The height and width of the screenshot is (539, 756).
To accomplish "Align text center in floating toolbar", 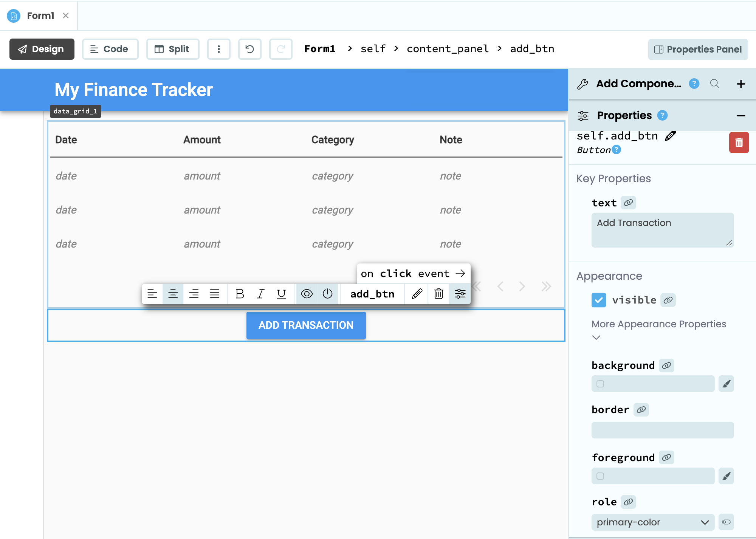I will tap(173, 294).
